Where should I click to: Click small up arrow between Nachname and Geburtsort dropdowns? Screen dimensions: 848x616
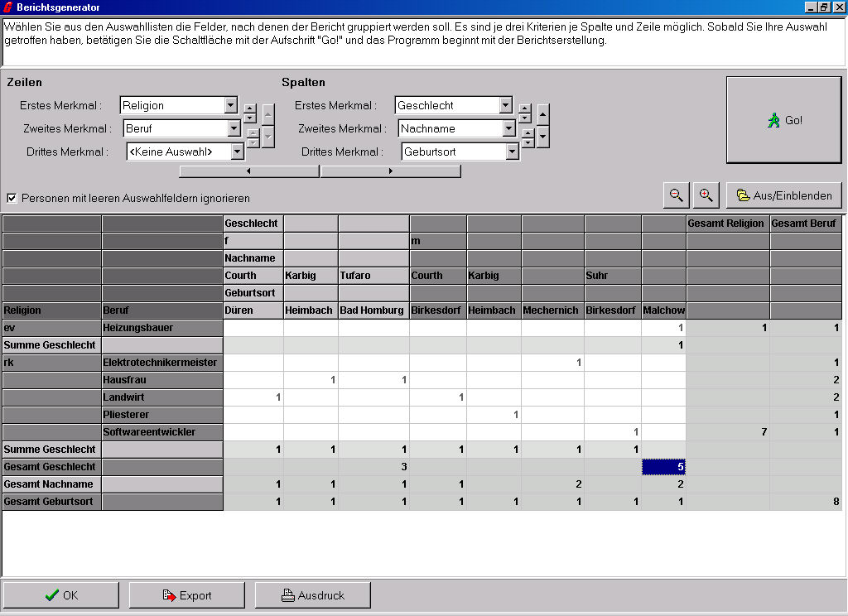528,133
